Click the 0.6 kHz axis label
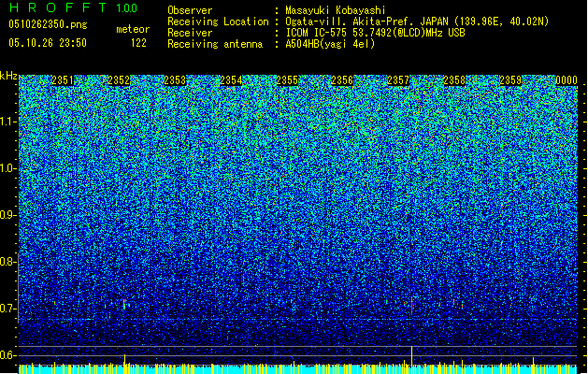Viewport: 588px width, 374px height. coord(7,355)
